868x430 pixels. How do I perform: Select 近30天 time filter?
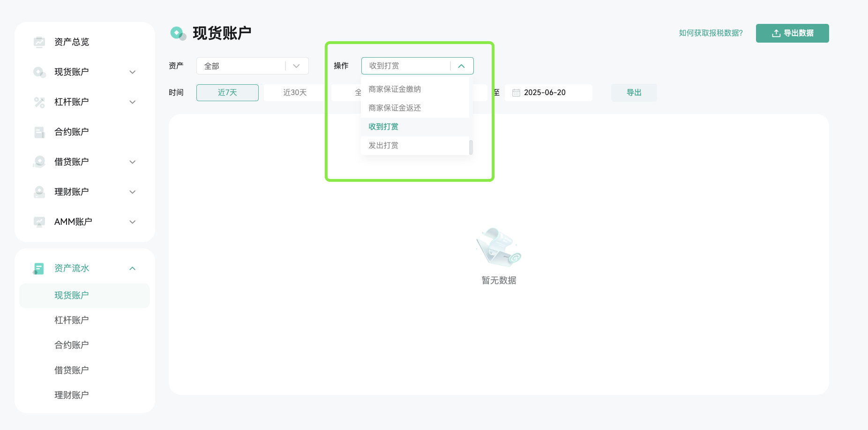click(295, 93)
